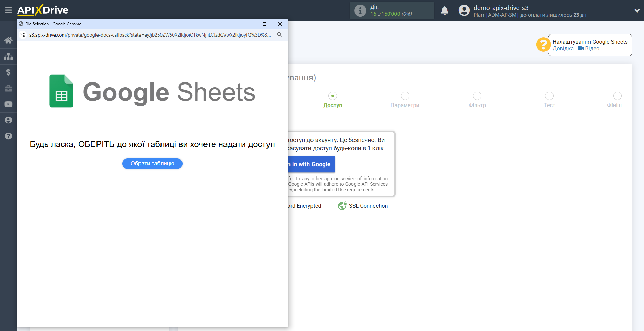Click the zoom magnifier icon in popup address bar
Viewport: 644px width, 331px height.
[x=280, y=35]
